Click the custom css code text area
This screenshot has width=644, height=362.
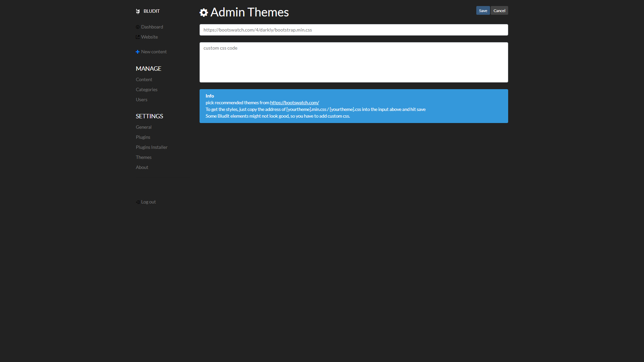point(354,62)
